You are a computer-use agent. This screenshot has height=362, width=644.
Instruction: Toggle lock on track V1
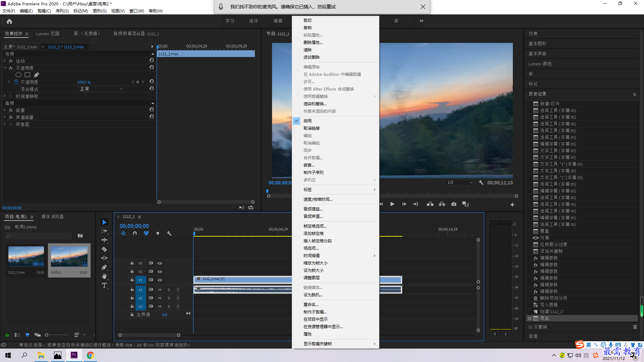(x=132, y=280)
